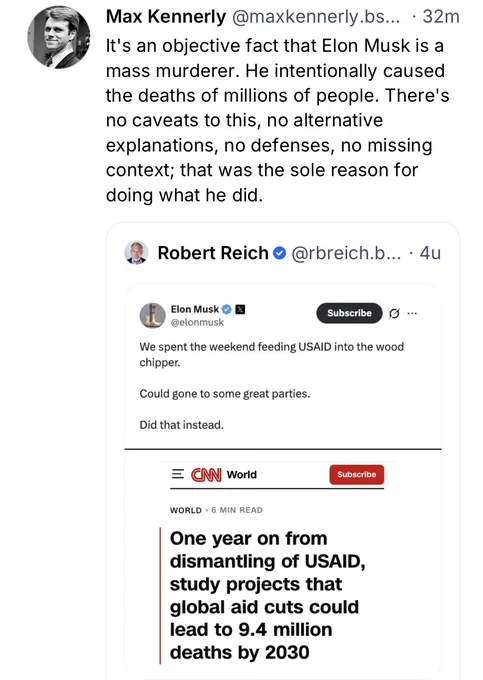Click the @rbreich.b... handle
The image size is (483, 680).
pos(346,253)
